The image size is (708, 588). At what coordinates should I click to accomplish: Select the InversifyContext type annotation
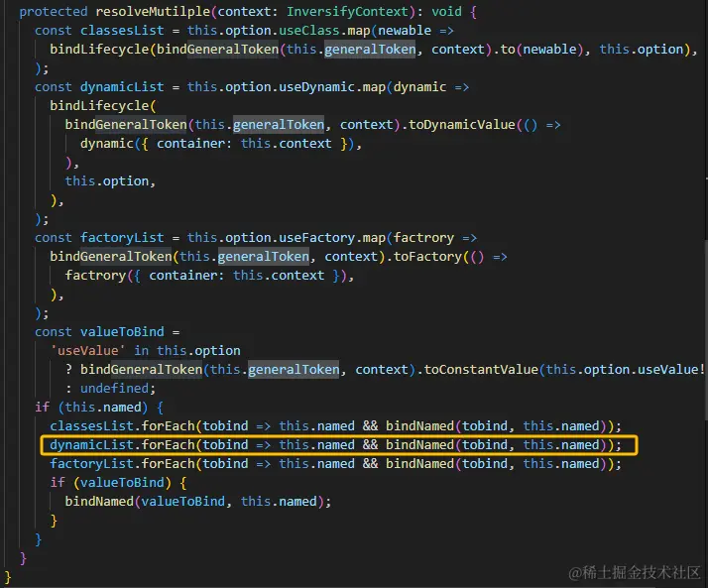click(x=347, y=11)
